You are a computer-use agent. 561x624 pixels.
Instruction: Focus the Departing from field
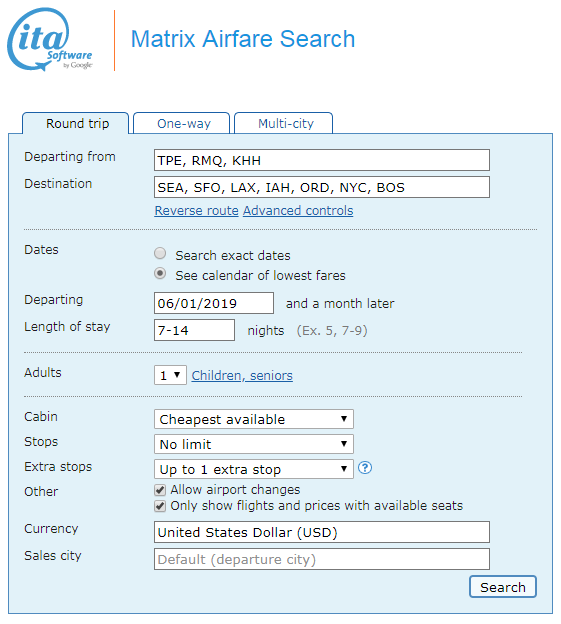click(322, 160)
